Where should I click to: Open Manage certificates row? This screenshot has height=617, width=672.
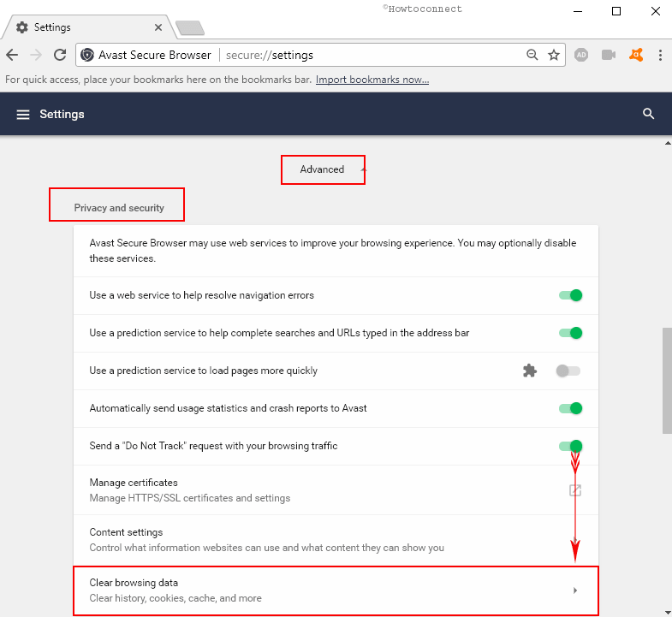click(x=336, y=490)
